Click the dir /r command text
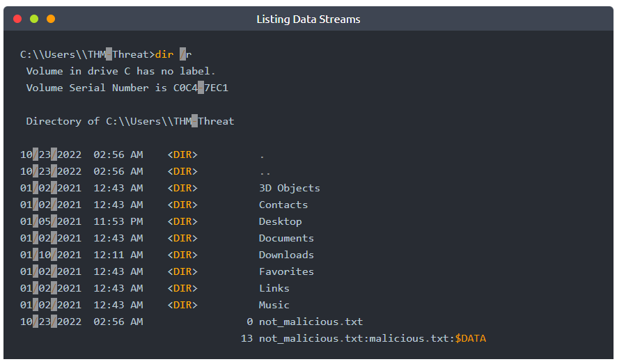This screenshot has height=364, width=617. [173, 54]
